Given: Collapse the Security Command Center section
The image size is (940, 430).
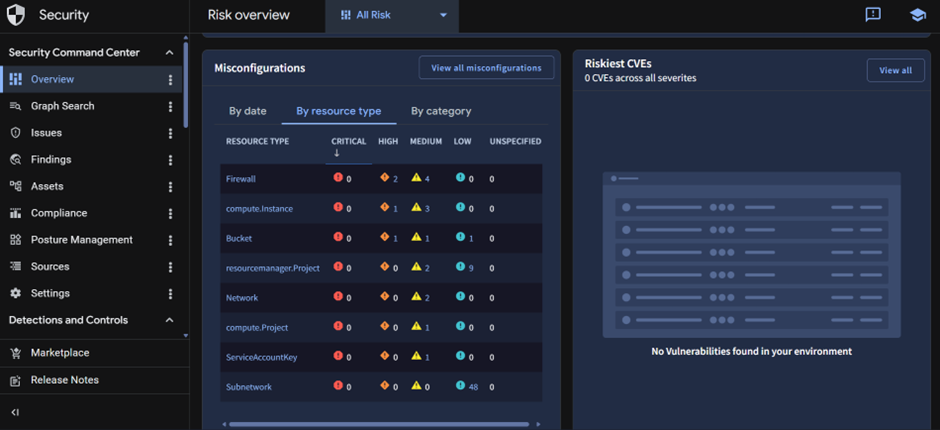Looking at the screenshot, I should (x=170, y=53).
